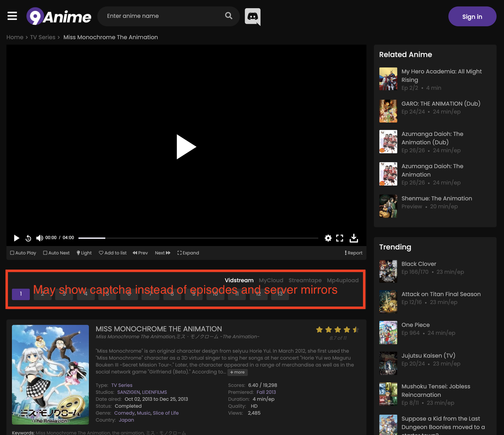Click the Sign in button

pos(472,16)
